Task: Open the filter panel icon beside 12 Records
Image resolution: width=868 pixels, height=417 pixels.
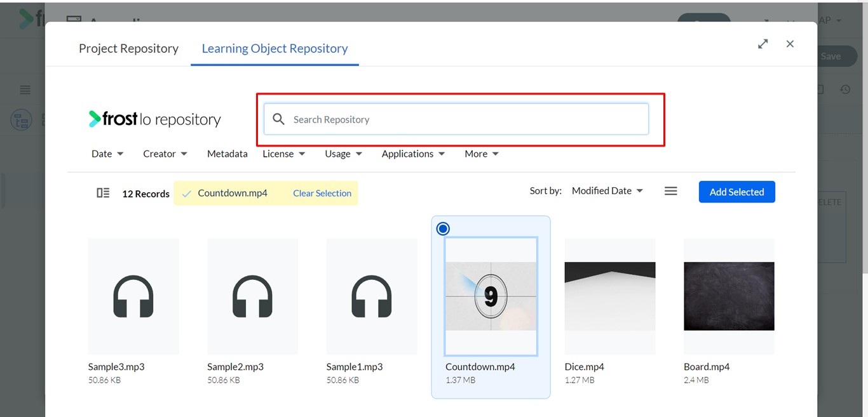Action: (x=103, y=193)
